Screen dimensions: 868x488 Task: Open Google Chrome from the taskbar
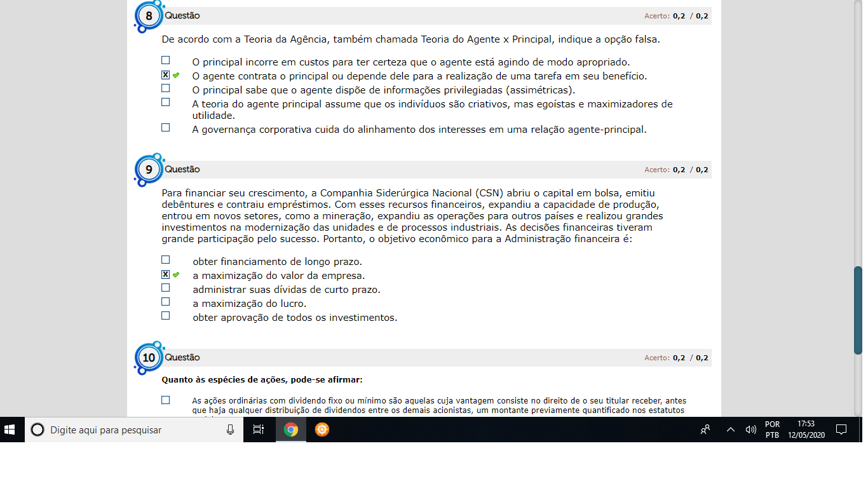[291, 430]
